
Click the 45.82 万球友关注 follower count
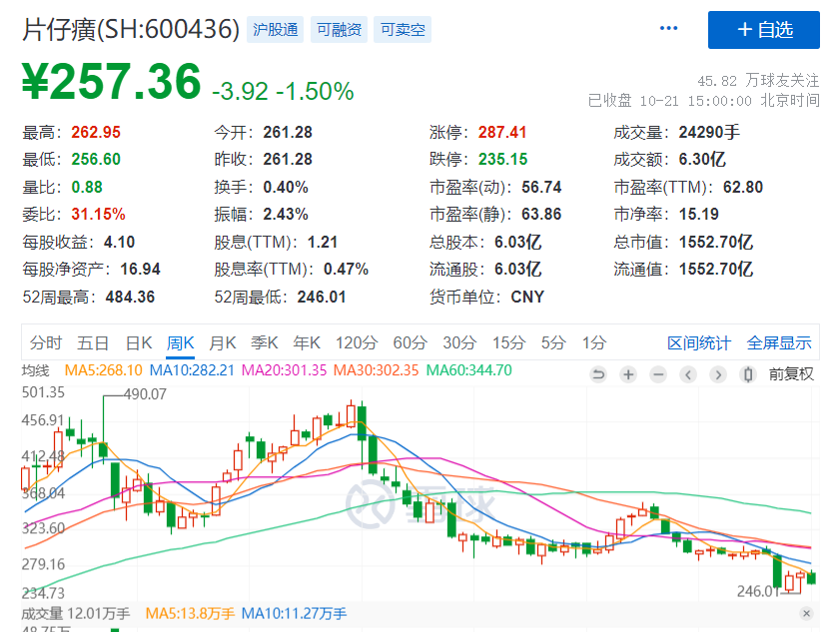coord(758,80)
